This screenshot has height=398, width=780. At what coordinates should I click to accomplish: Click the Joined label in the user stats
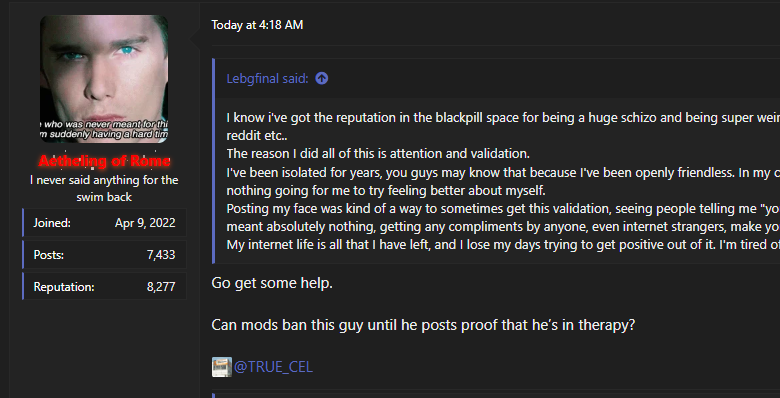coord(52,223)
